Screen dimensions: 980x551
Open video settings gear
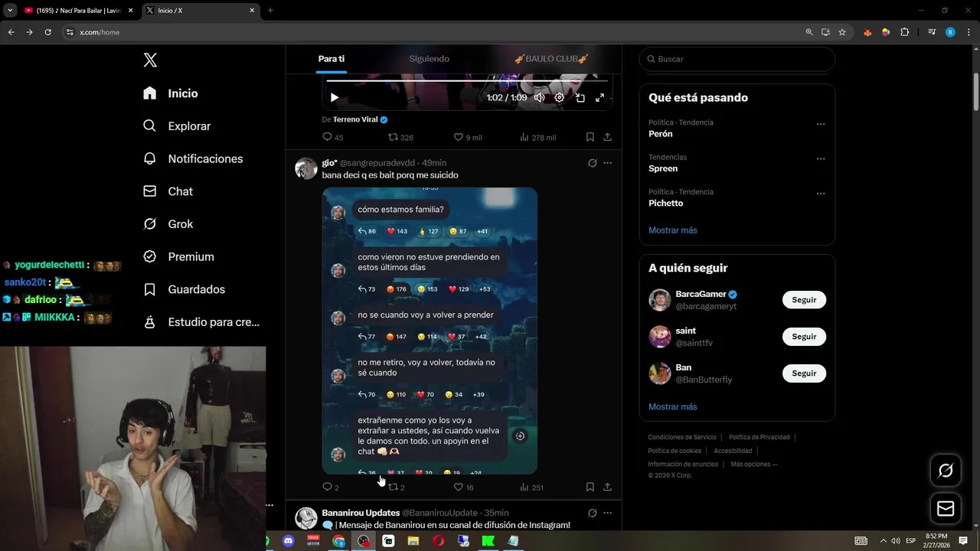(560, 97)
